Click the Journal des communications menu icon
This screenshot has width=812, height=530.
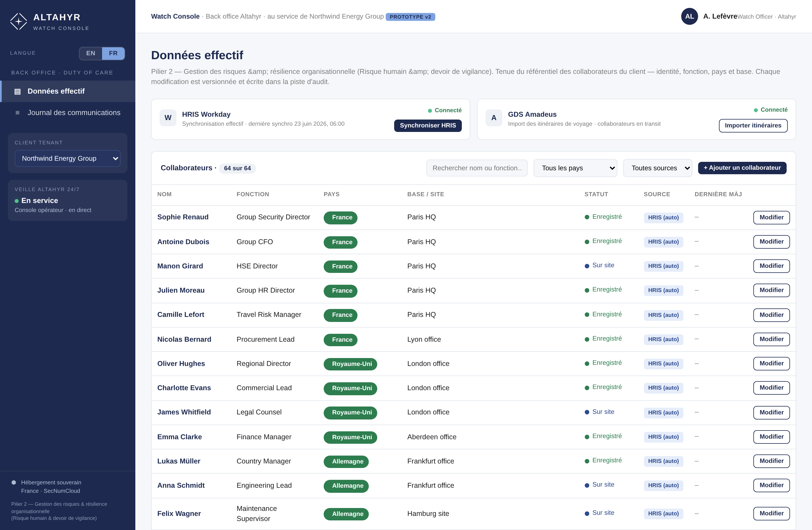tap(17, 112)
